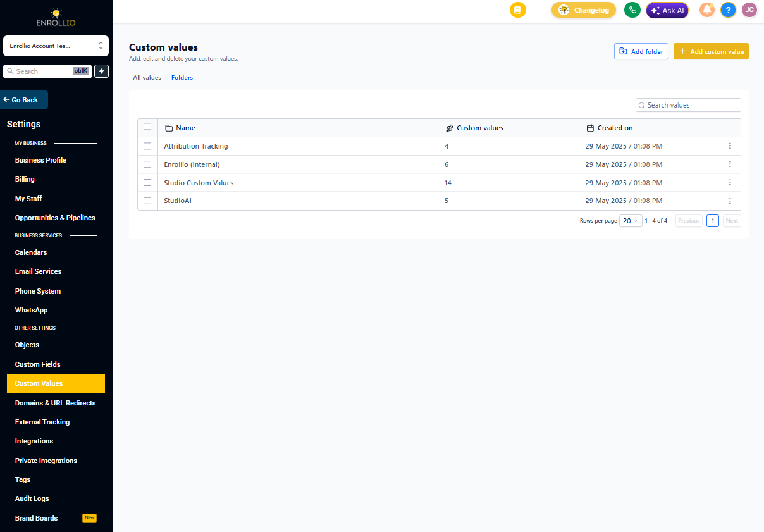This screenshot has width=764, height=532.
Task: Click the Previous pagination button
Action: coord(689,221)
